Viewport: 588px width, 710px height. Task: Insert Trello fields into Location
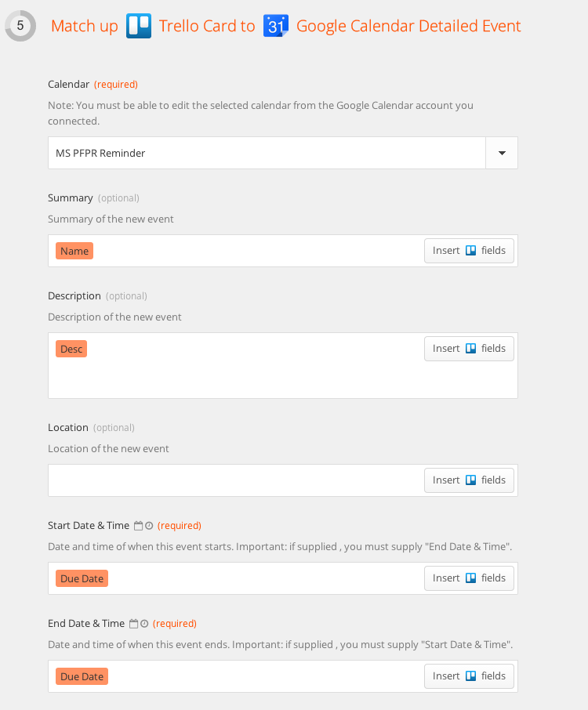[x=469, y=480]
